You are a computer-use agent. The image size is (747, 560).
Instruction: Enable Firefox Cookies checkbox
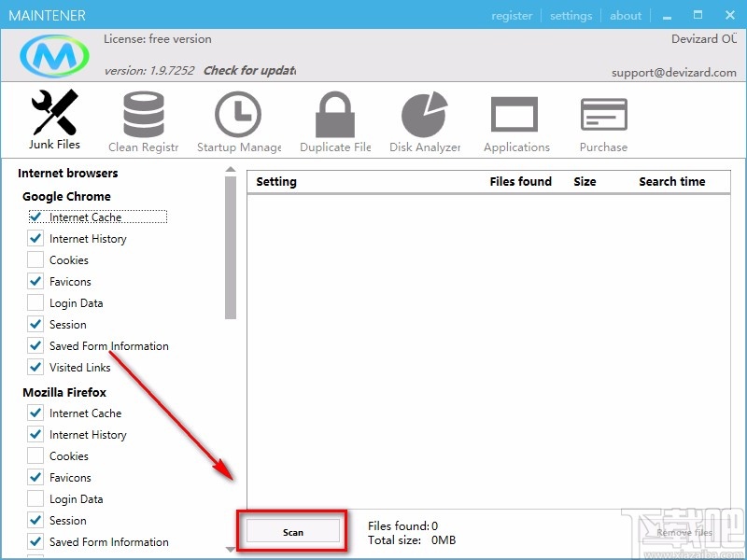point(35,455)
